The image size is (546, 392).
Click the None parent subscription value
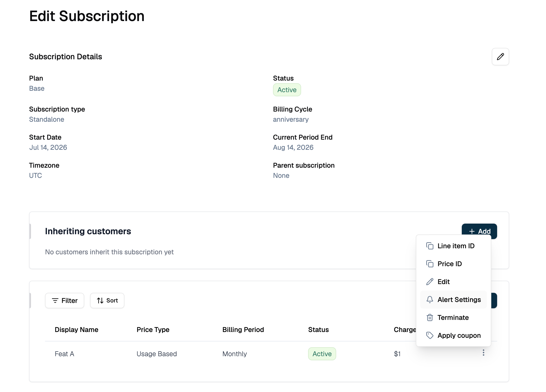click(x=281, y=175)
